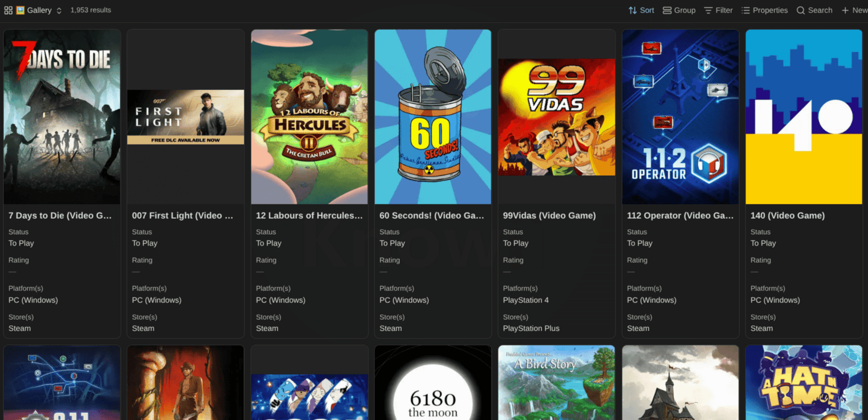868x420 pixels.
Task: Open the 007 First Light banner image
Action: 186,117
